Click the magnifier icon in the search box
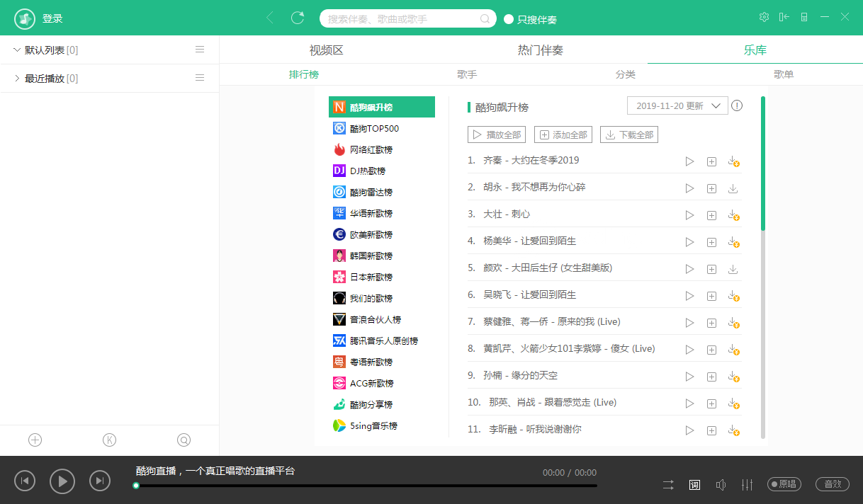The image size is (863, 504). [x=485, y=18]
